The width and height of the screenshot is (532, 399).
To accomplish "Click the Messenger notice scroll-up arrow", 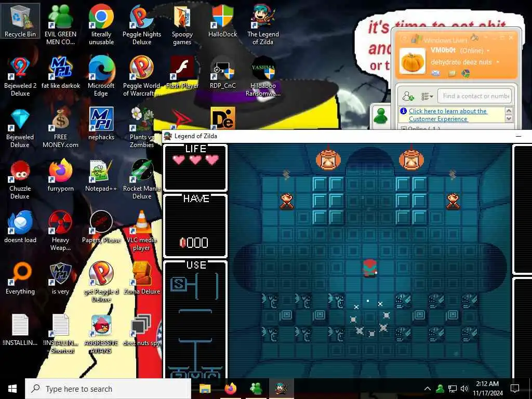I will click(x=509, y=111).
